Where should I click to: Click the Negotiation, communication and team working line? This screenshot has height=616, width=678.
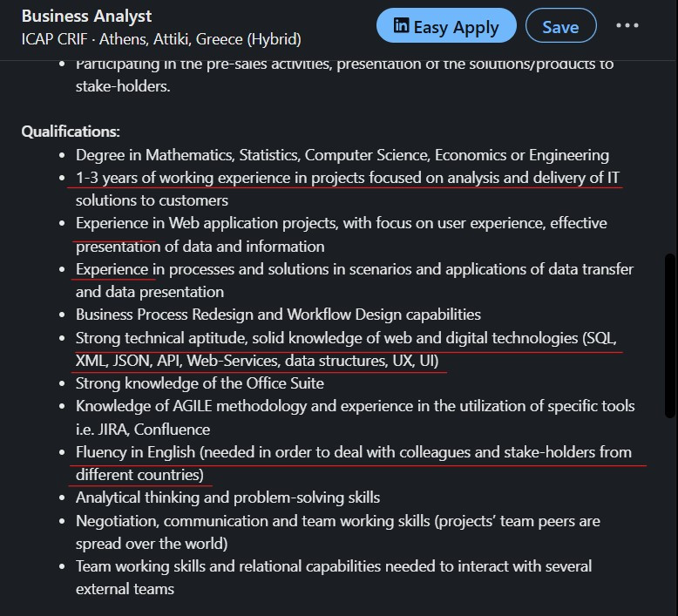point(338,521)
